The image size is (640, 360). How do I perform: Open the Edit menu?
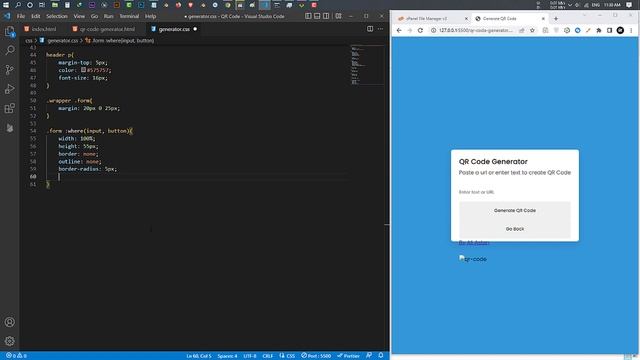[36, 16]
